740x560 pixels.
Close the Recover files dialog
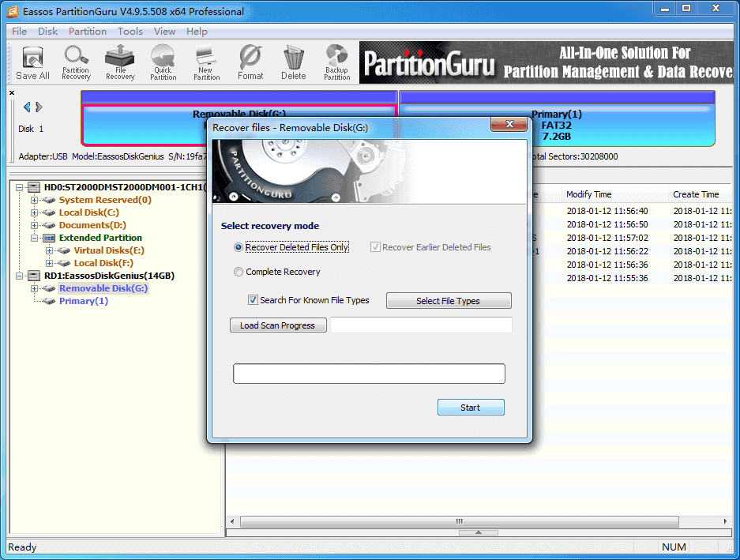point(509,124)
